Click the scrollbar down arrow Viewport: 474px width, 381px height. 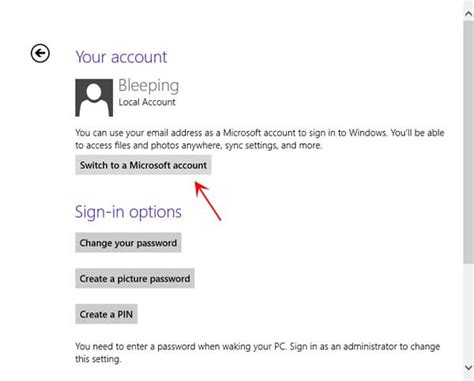pyautogui.click(x=469, y=367)
